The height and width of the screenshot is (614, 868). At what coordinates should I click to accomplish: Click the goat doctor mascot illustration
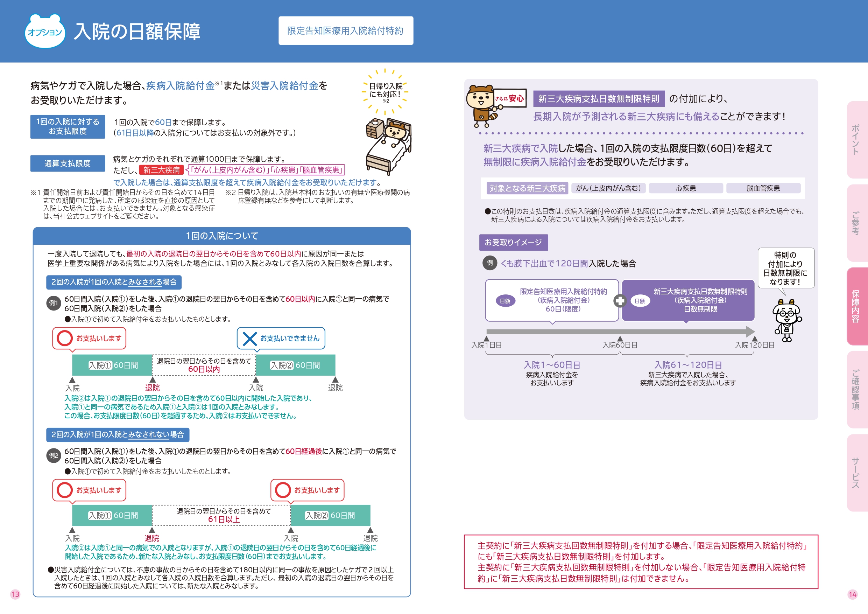(x=786, y=320)
